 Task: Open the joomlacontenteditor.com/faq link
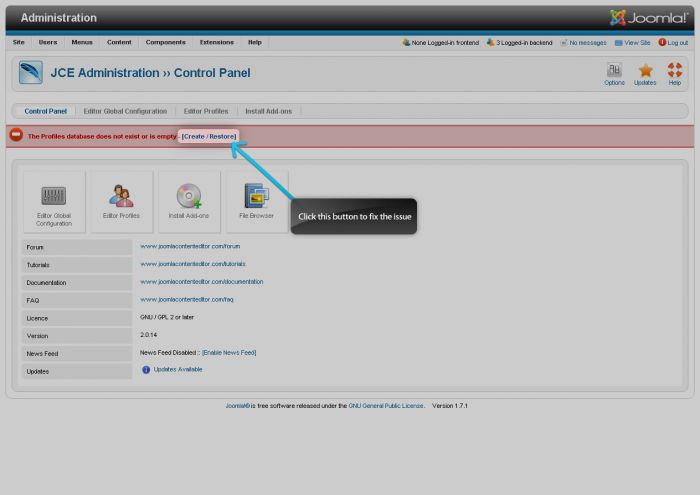click(x=187, y=300)
